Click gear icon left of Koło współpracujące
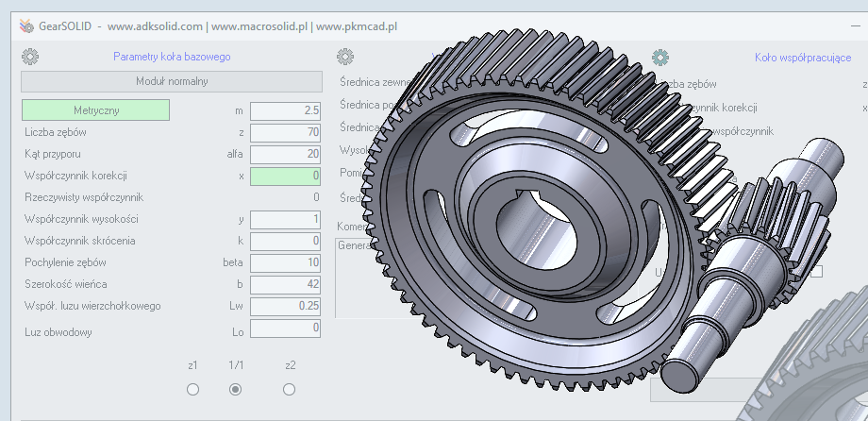Image resolution: width=868 pixels, height=421 pixels. point(660,57)
